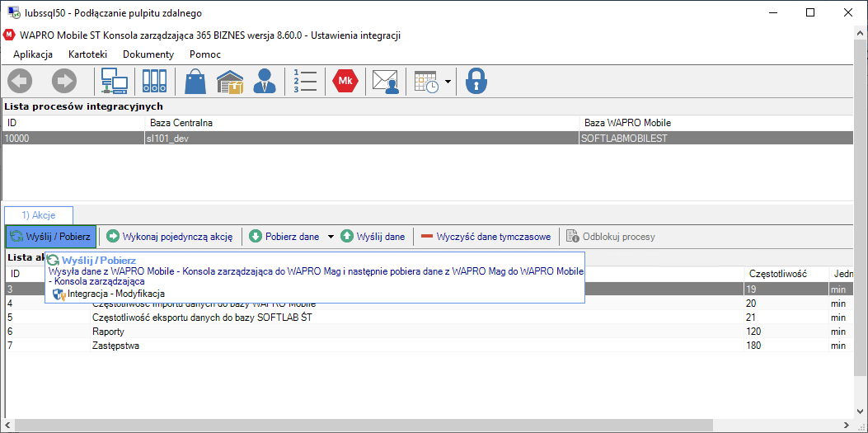Open the Aplikacja menu
Viewport: 868px width, 433px height.
33,54
